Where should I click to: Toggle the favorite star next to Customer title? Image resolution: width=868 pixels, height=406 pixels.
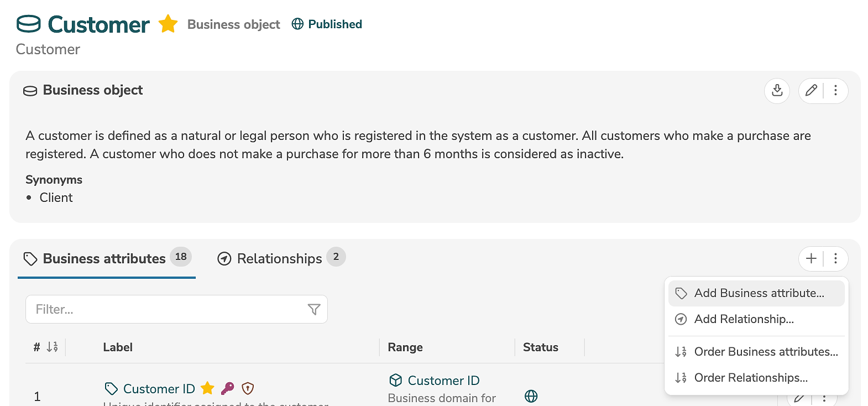(x=168, y=24)
